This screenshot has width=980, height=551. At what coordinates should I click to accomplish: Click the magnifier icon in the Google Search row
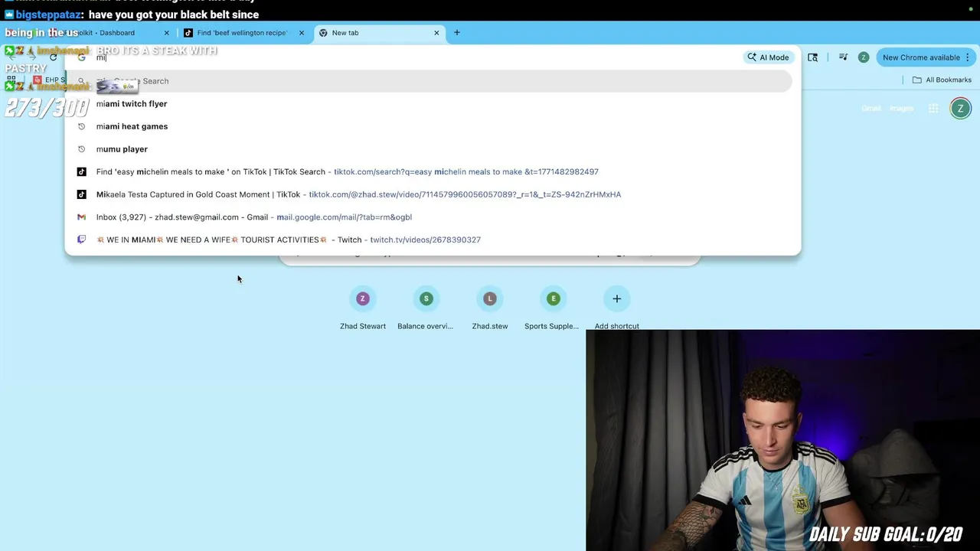click(x=81, y=81)
